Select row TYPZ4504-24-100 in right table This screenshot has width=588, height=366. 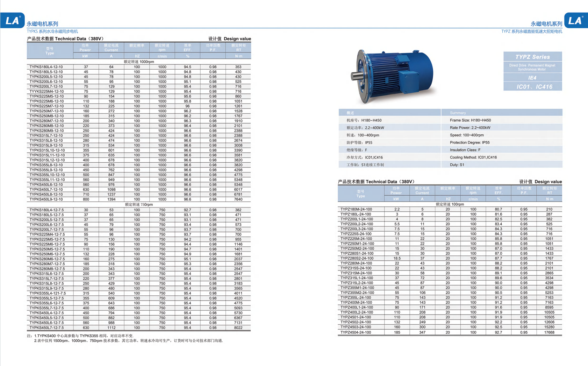coord(450,332)
